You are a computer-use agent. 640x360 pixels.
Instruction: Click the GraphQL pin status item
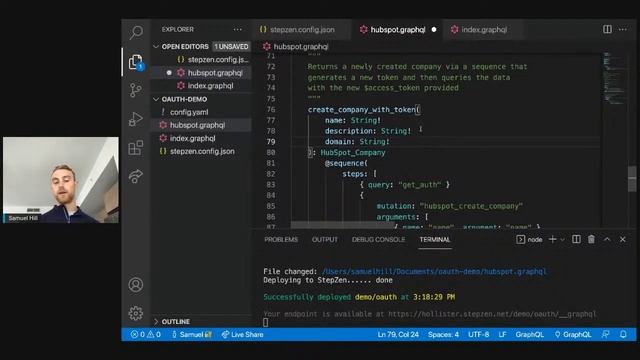573,334
